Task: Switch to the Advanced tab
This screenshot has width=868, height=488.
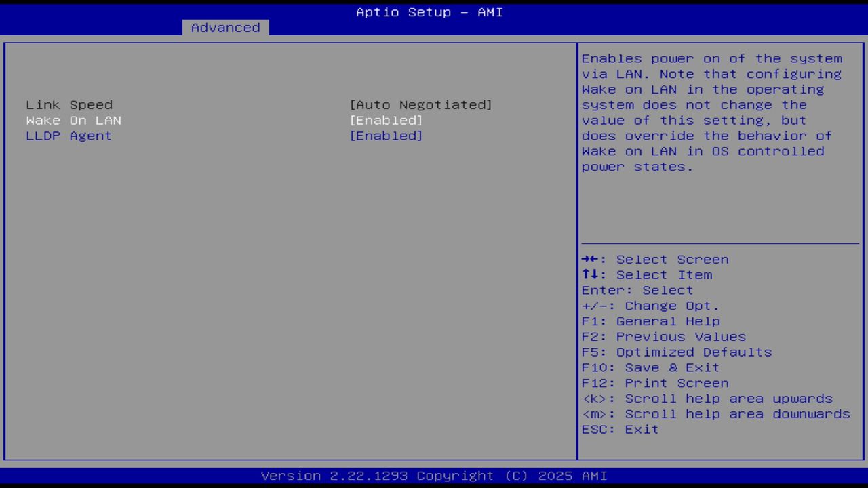Action: pos(225,27)
